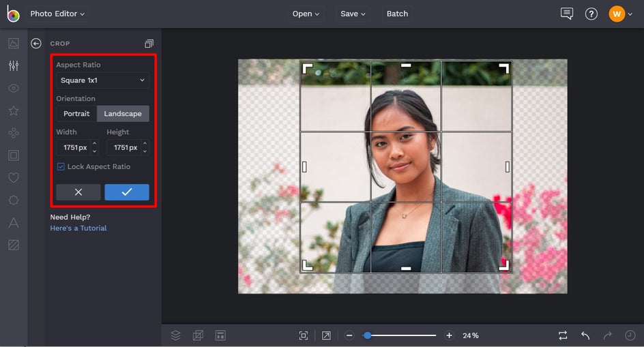Click the BeFunky logo icon
The width and height of the screenshot is (644, 347).
coord(13,14)
